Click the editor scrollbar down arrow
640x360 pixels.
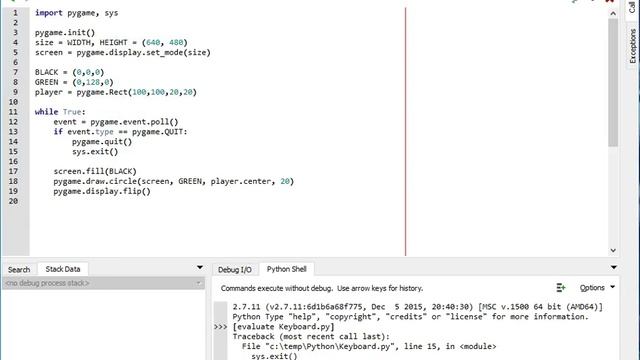tap(613, 250)
